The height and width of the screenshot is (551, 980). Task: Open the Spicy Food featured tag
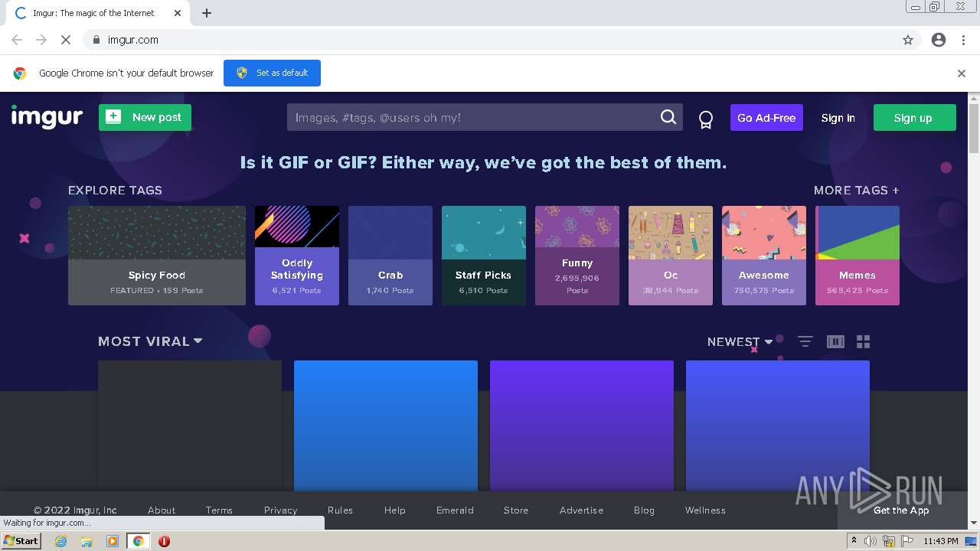157,256
